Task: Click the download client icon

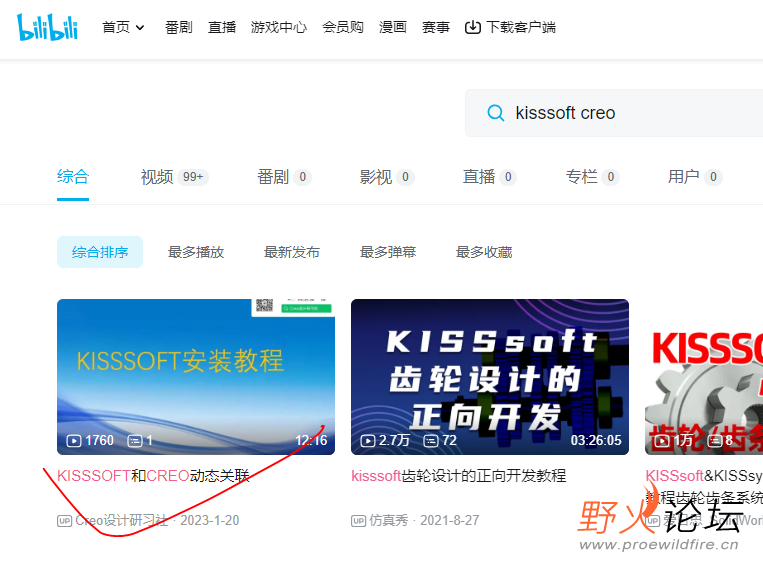Action: tap(472, 27)
